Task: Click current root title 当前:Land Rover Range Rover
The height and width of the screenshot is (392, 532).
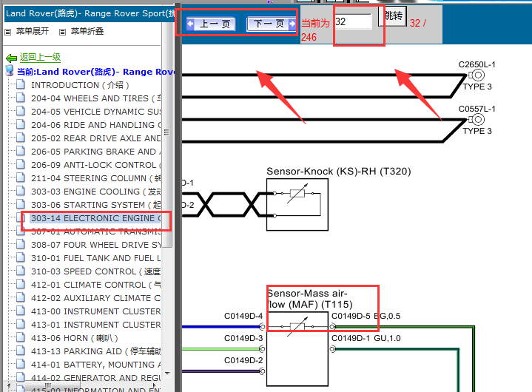Action: coord(95,72)
